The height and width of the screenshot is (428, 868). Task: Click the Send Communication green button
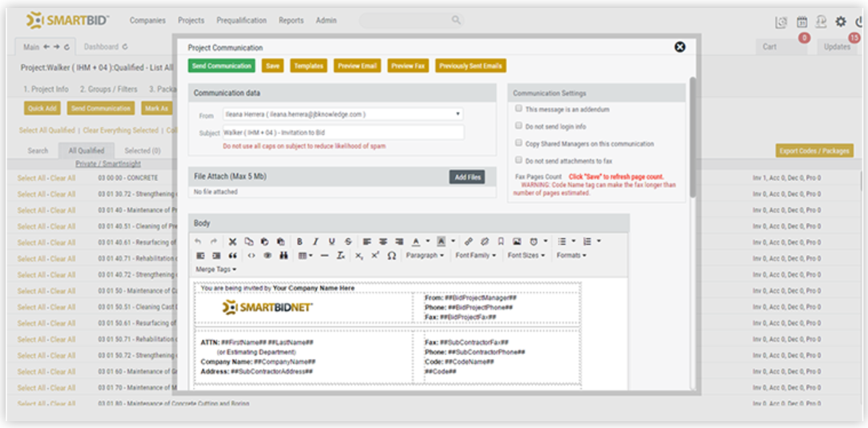(222, 66)
